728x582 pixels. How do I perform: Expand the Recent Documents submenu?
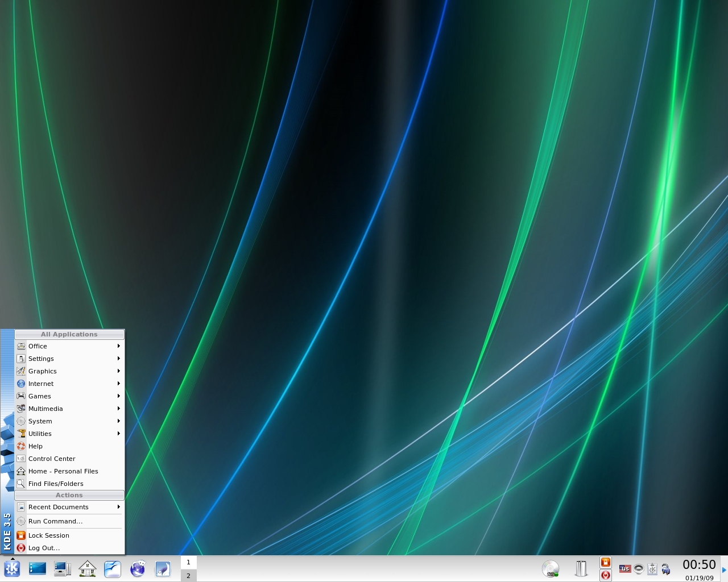coord(69,507)
